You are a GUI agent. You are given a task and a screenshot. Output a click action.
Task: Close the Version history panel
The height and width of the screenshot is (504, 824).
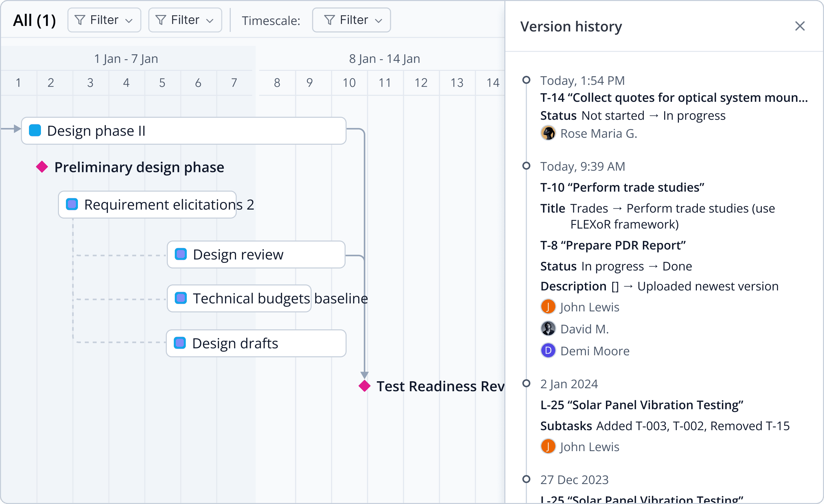tap(800, 26)
